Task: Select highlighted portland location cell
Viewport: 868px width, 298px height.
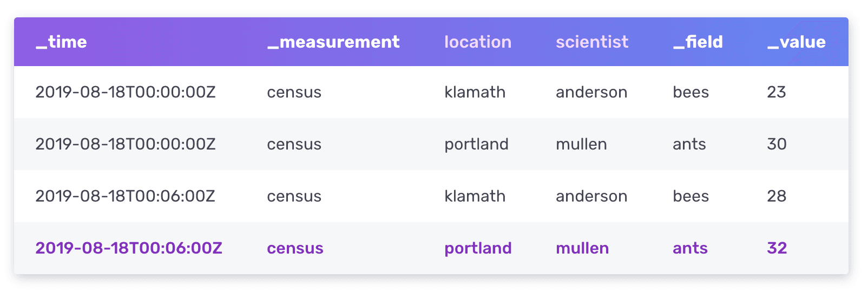Action: (x=478, y=248)
